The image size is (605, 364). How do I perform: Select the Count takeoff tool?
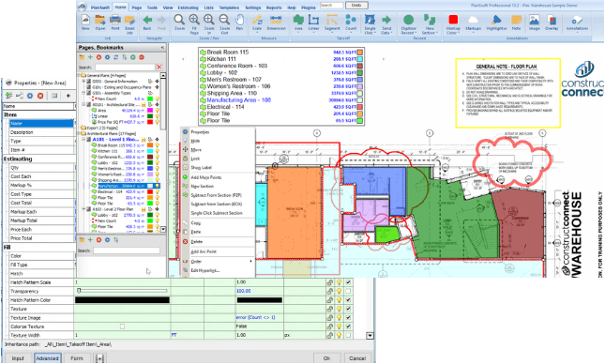pyautogui.click(x=351, y=20)
